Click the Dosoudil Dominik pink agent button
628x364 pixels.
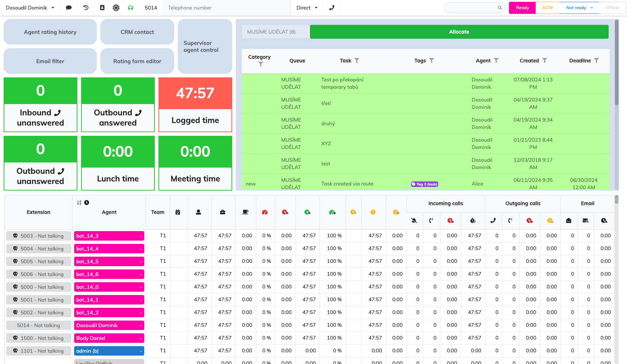(x=109, y=325)
